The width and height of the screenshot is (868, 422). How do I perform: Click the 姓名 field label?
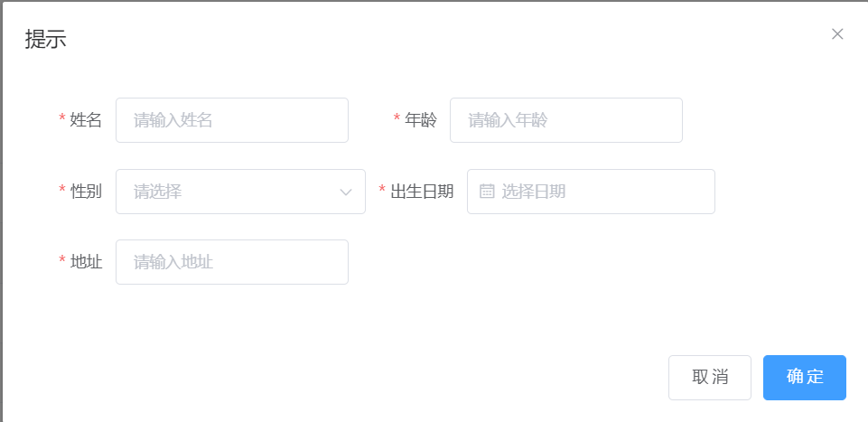click(x=86, y=120)
